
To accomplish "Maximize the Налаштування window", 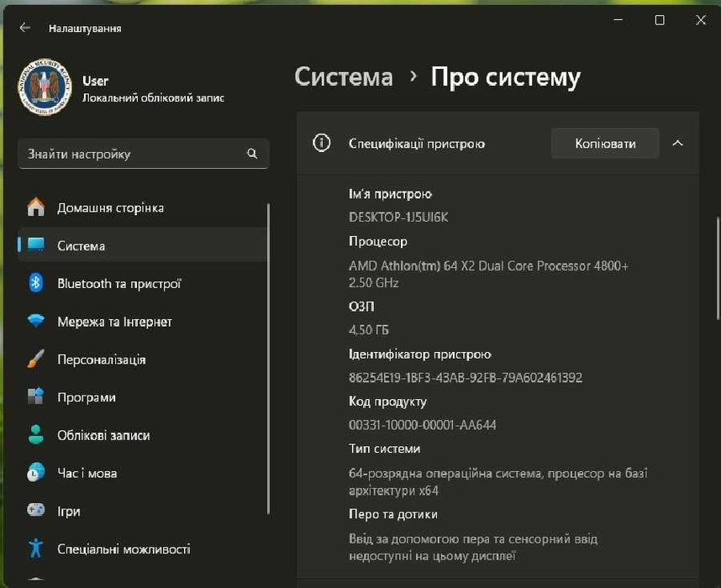I will click(x=660, y=20).
